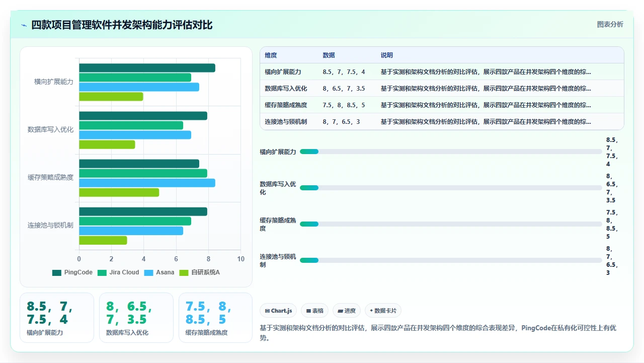Click the dashboard title 四款项目管理软件并发架构能力评估对比
The height and width of the screenshot is (363, 644).
[122, 25]
